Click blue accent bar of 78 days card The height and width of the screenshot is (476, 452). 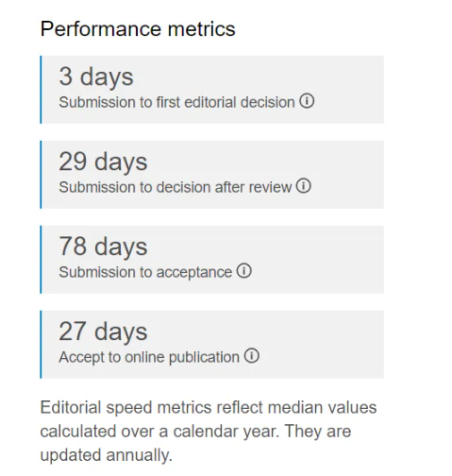coord(41,260)
